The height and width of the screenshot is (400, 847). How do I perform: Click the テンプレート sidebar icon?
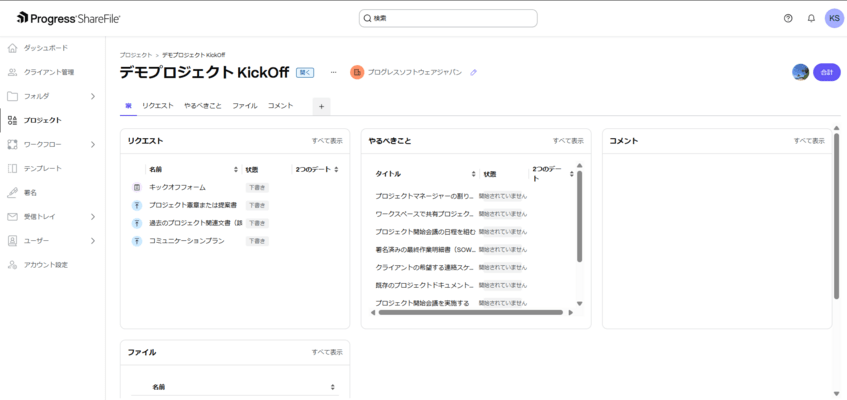(12, 168)
